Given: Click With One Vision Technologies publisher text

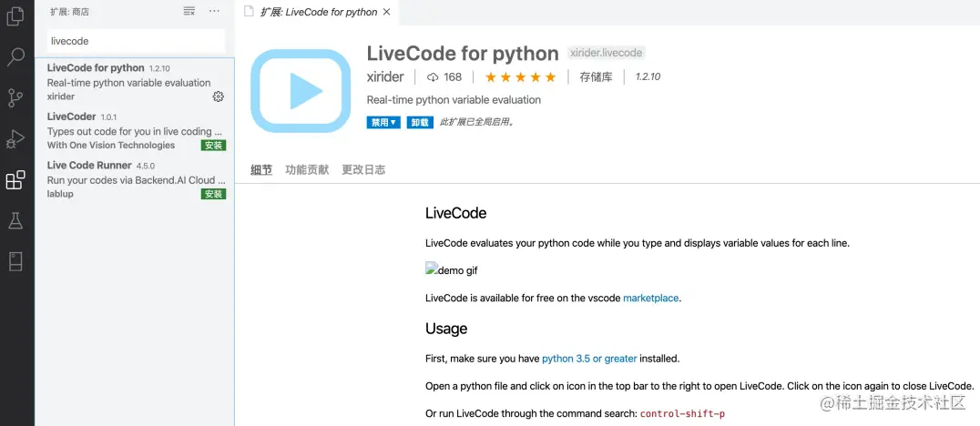Looking at the screenshot, I should point(111,145).
